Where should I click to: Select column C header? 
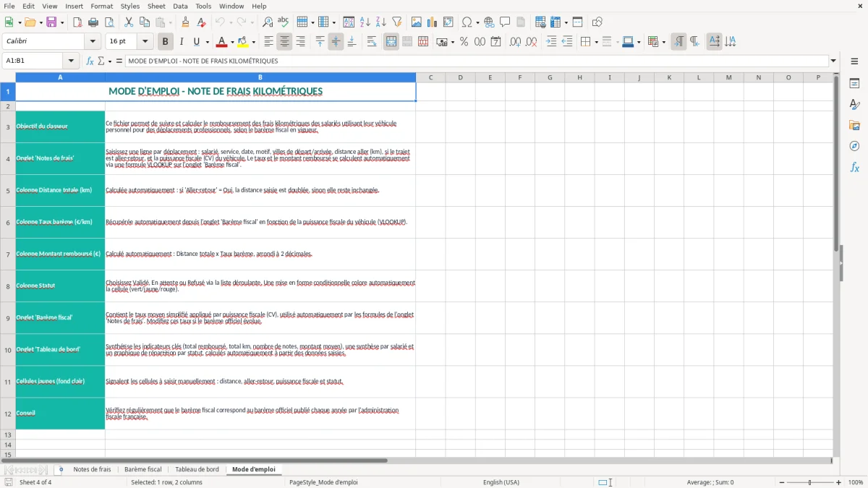[430, 77]
